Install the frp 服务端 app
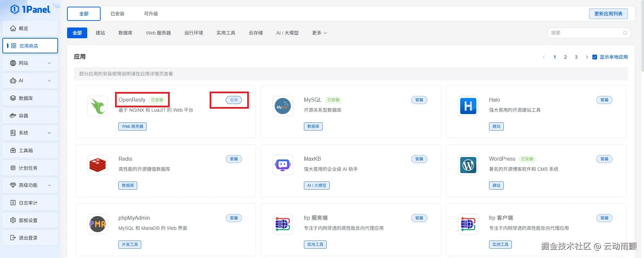The width and height of the screenshot is (644, 258). (x=419, y=218)
